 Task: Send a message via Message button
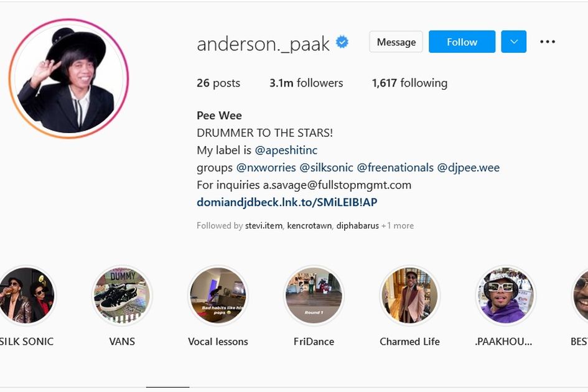click(x=396, y=42)
